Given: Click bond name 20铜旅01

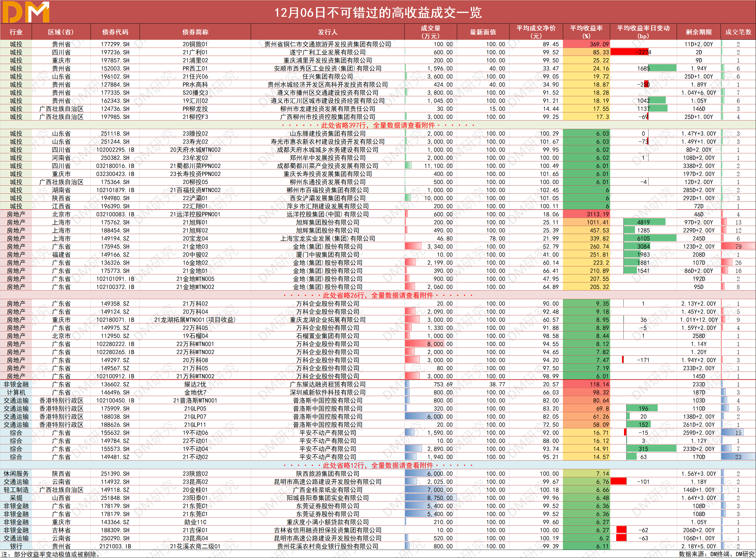Looking at the screenshot, I should 195,44.
